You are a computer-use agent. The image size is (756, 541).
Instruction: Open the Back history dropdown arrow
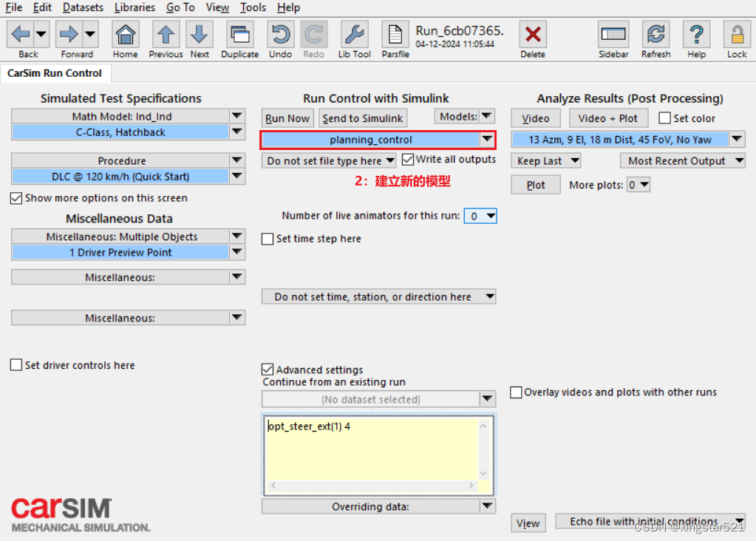[x=41, y=34]
